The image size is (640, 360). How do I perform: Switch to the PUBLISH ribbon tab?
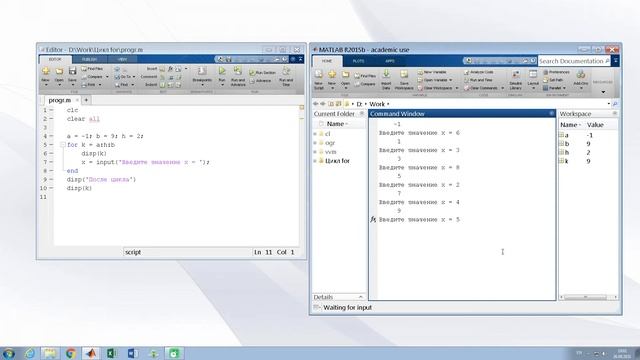(x=89, y=60)
